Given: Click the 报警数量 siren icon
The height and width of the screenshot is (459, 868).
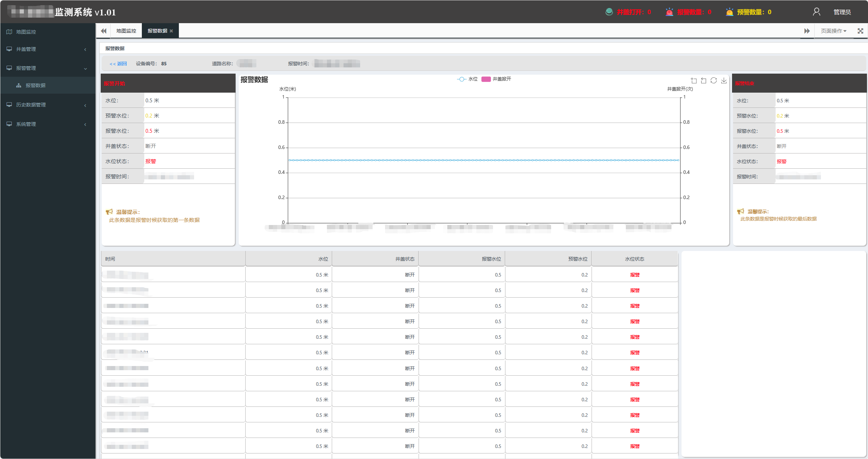Looking at the screenshot, I should [669, 12].
